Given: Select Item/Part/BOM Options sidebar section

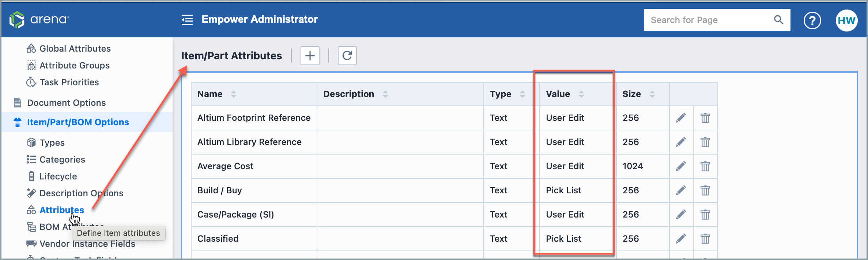Looking at the screenshot, I should (78, 122).
